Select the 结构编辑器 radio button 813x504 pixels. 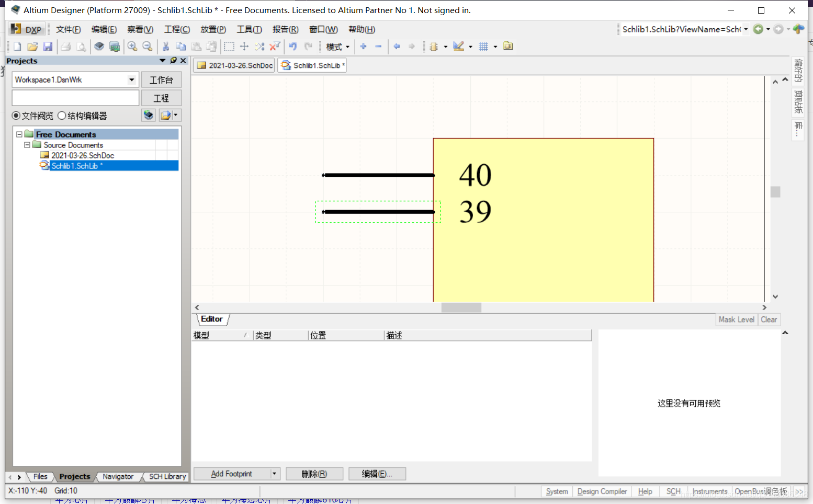62,116
